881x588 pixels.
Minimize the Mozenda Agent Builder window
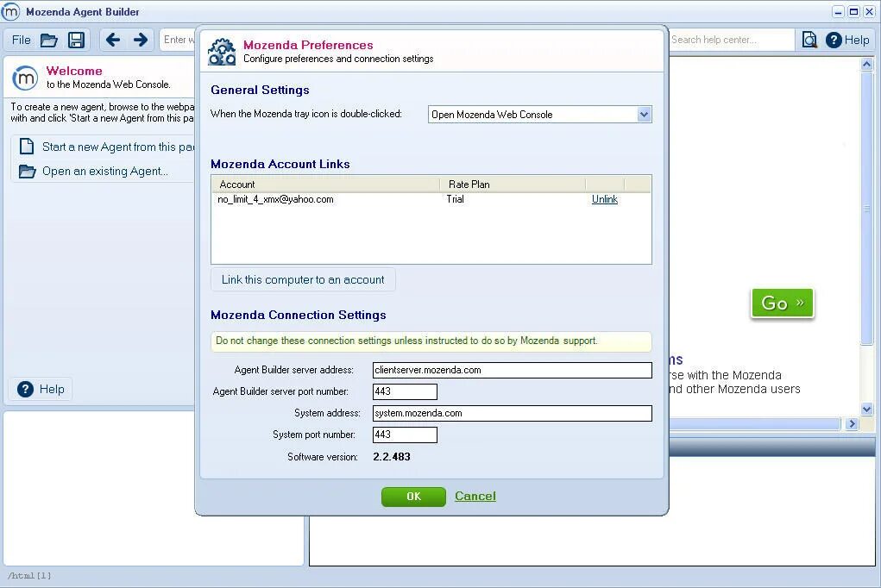839,12
